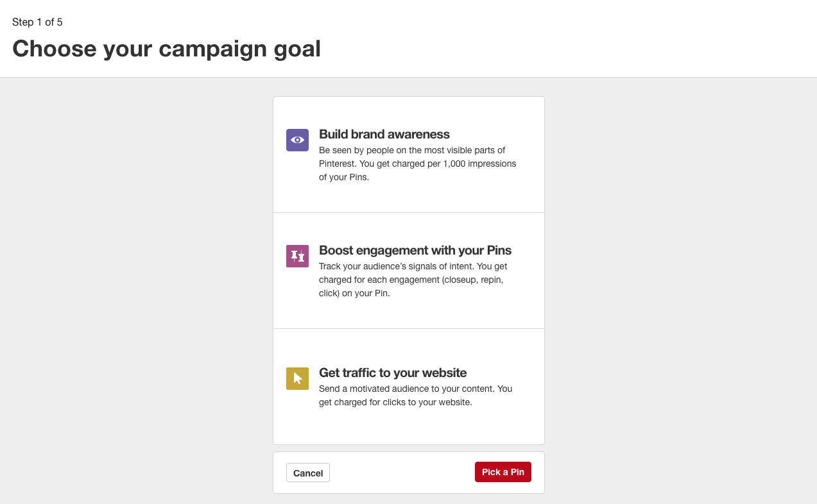Click 'get charged for clicks to your website' line

click(x=395, y=402)
